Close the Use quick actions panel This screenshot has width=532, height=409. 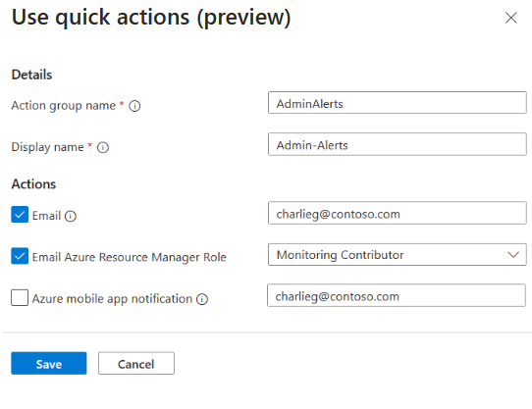510,18
